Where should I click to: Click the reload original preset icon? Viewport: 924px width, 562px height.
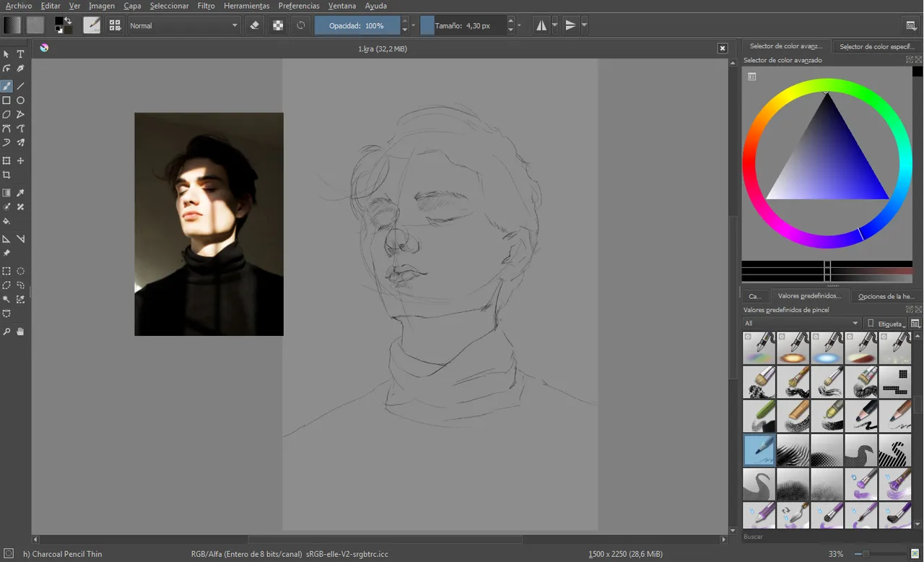click(x=301, y=25)
